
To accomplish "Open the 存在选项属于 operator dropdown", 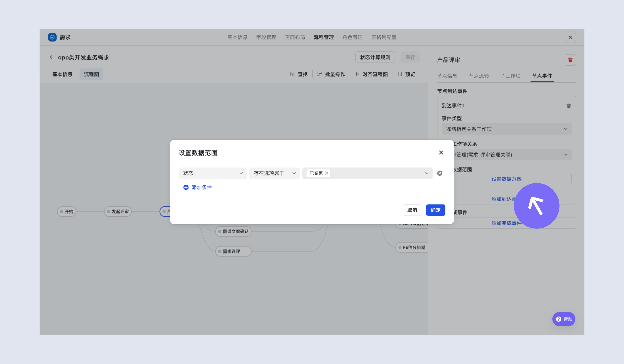I will click(x=274, y=173).
